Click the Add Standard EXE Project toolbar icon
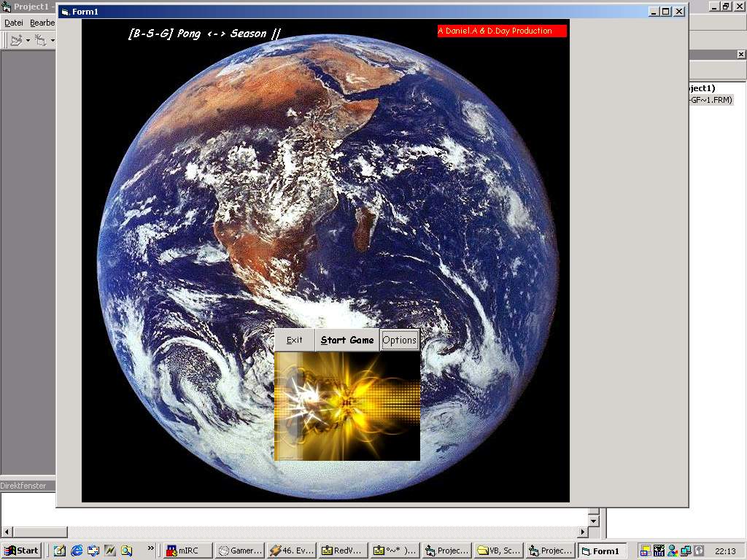The width and height of the screenshot is (747, 560). 16,41
